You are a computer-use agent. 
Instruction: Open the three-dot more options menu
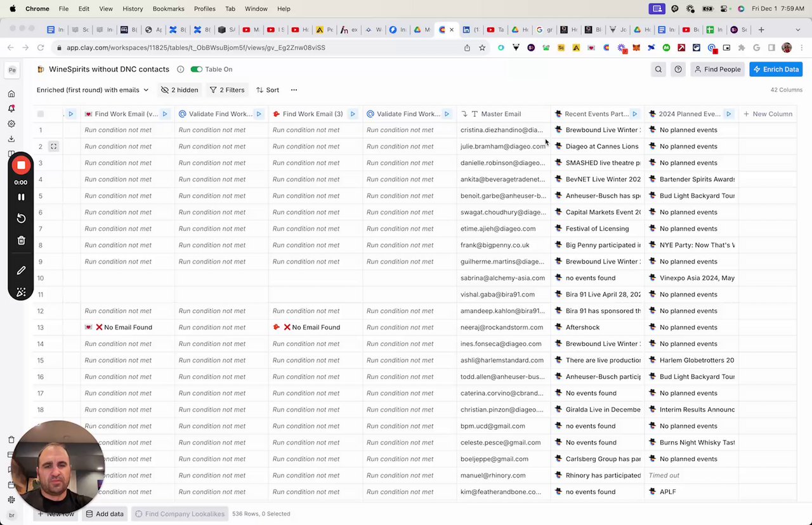pyautogui.click(x=294, y=90)
